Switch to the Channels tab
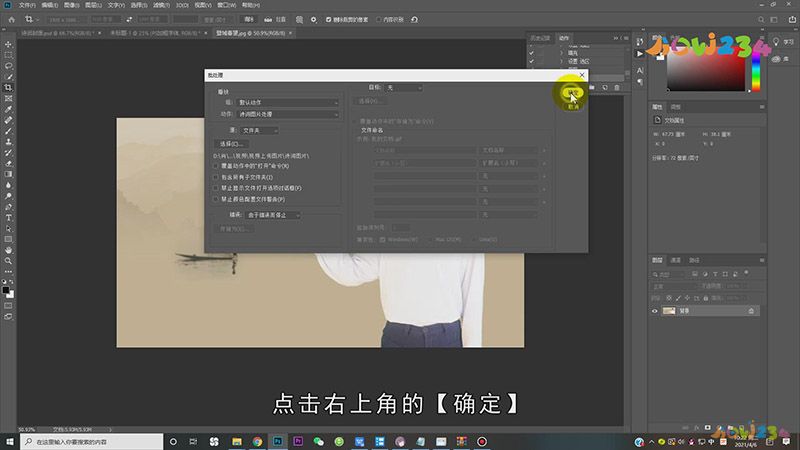The width and height of the screenshot is (800, 450). 676,260
